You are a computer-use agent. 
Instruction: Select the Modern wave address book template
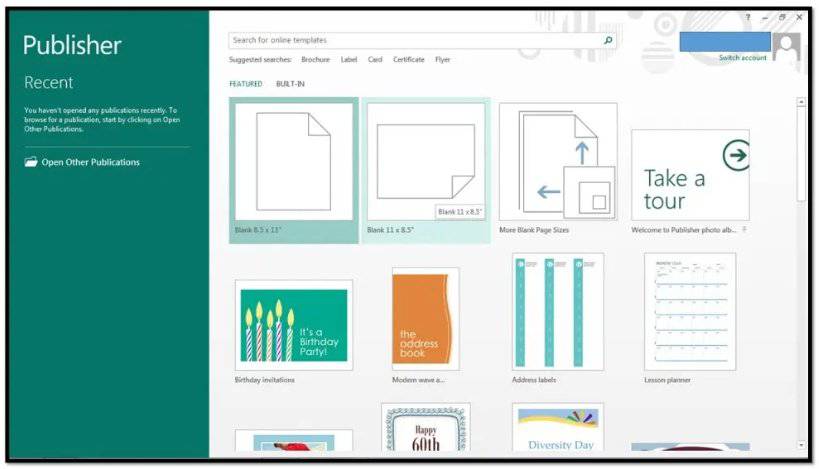tap(425, 319)
